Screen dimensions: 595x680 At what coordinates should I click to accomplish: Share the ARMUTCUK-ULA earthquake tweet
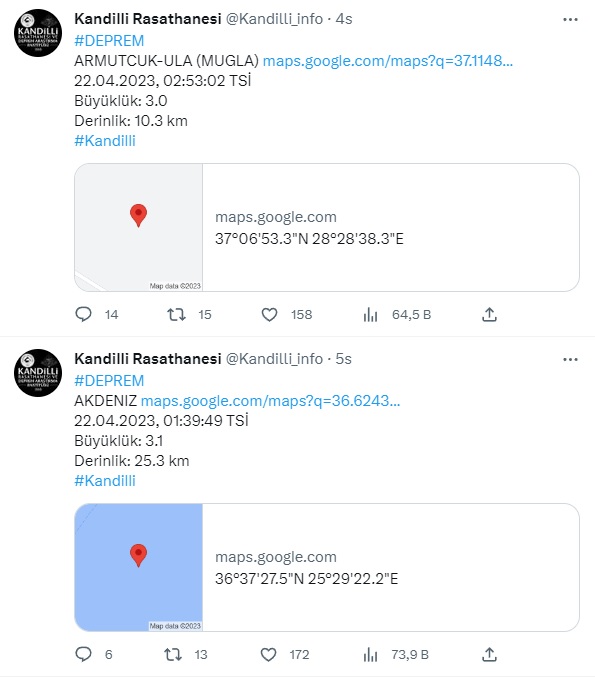pyautogui.click(x=489, y=314)
